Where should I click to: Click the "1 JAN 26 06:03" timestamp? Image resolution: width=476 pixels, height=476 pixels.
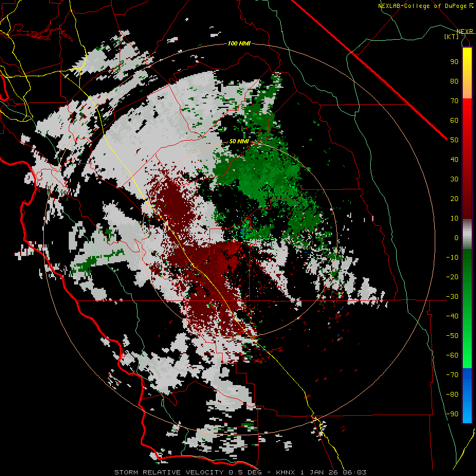coord(333,472)
